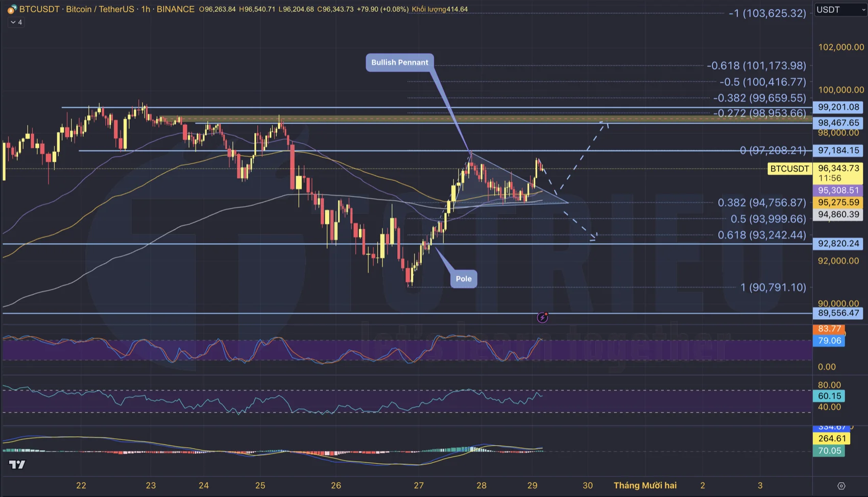Click the 98,467.65 price line label
Viewport: 868px width, 497px height.
tap(838, 123)
